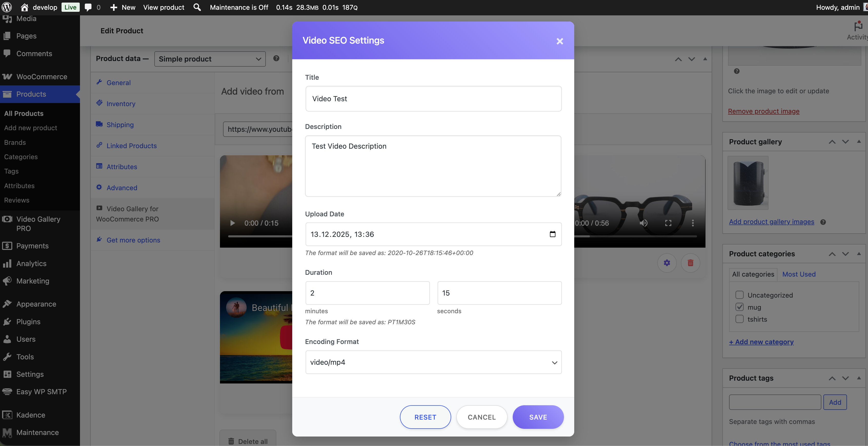This screenshot has width=868, height=446.
Task: Expand the glasses video to fullscreen
Action: [x=668, y=223]
